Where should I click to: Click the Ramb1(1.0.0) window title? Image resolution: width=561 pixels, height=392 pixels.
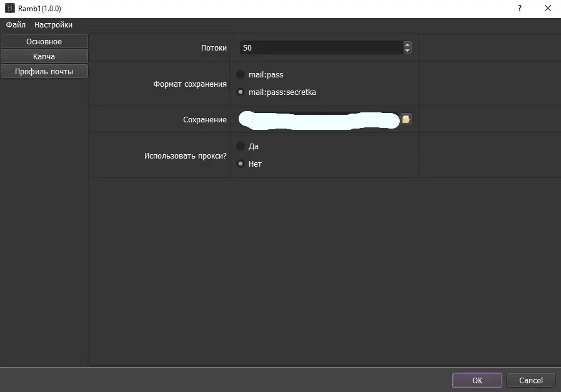pyautogui.click(x=40, y=9)
